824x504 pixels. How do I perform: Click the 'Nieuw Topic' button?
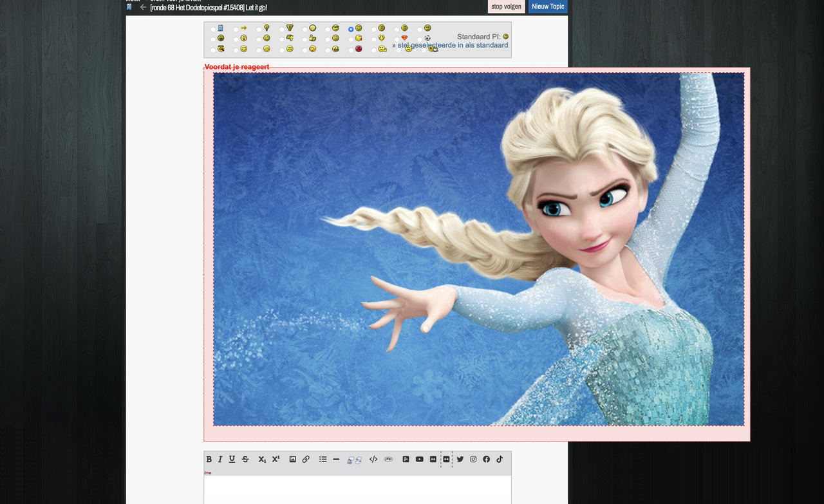(x=548, y=6)
